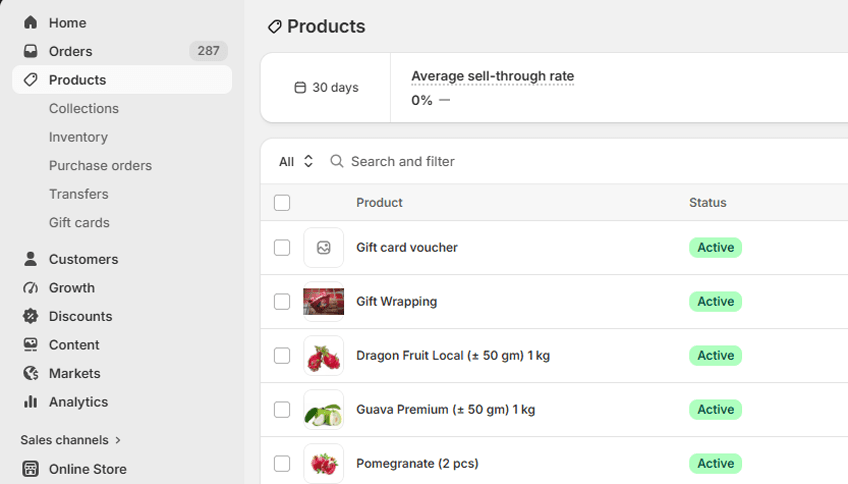
Task: Click the Active badge for Gift card voucher
Action: (716, 248)
